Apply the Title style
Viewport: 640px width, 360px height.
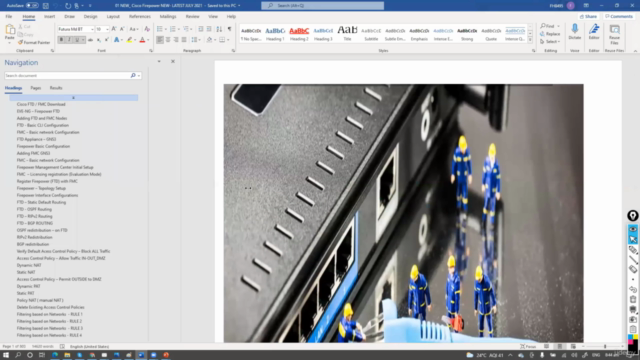point(347,34)
